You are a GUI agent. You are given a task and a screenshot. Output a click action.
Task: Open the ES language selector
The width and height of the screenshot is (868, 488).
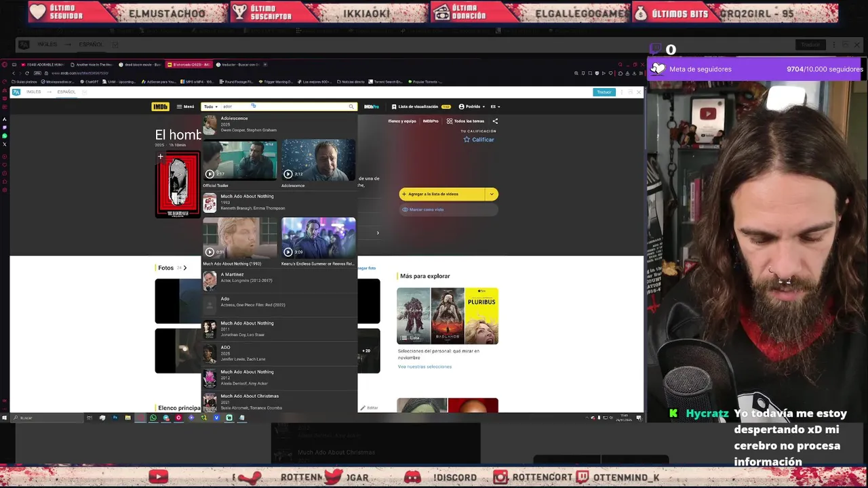[495, 106]
